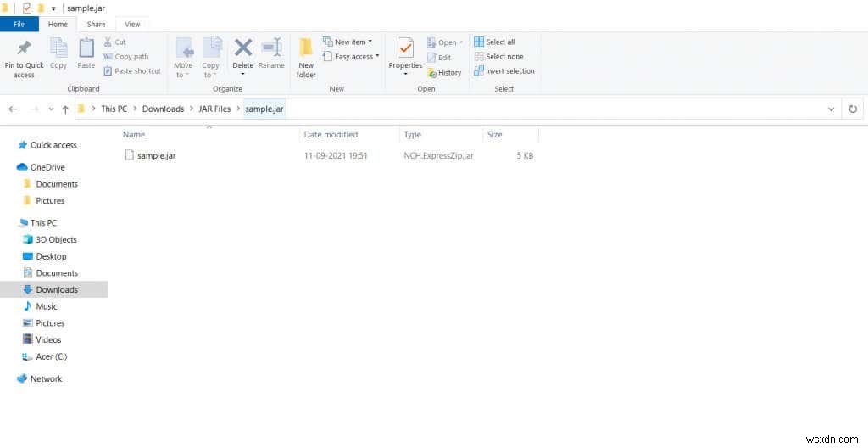Open the Copy to command
The width and height of the screenshot is (868, 448).
[211, 58]
